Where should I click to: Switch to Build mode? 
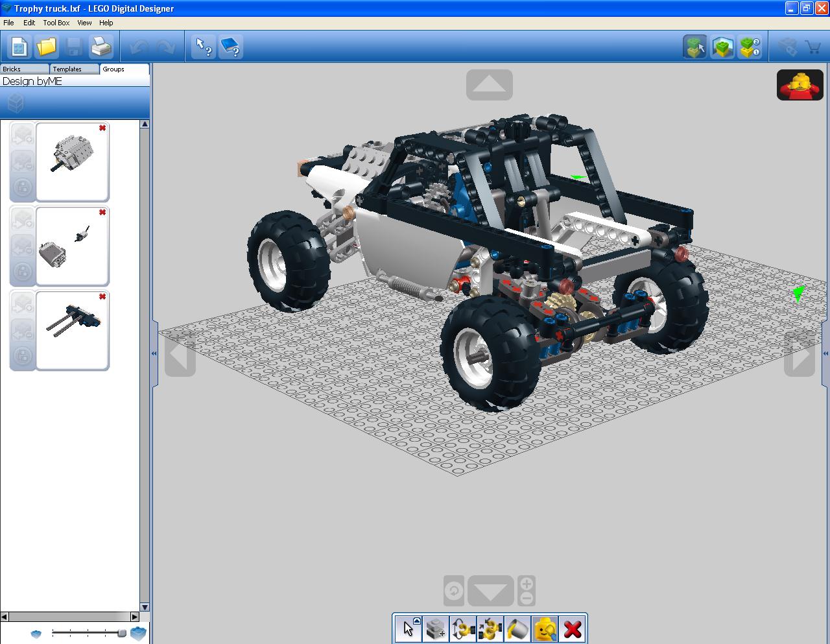coord(695,47)
